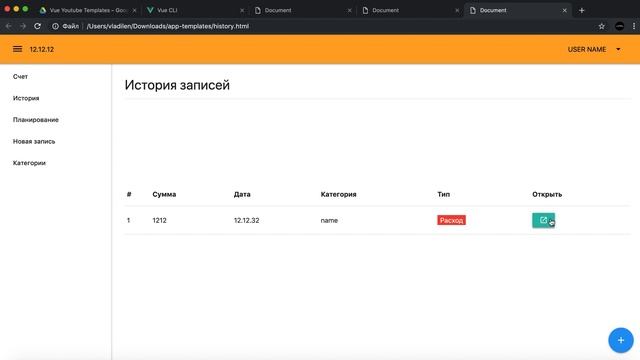Switch to the Vue Youtube Templates tab
The width and height of the screenshot is (640, 360).
tap(88, 10)
